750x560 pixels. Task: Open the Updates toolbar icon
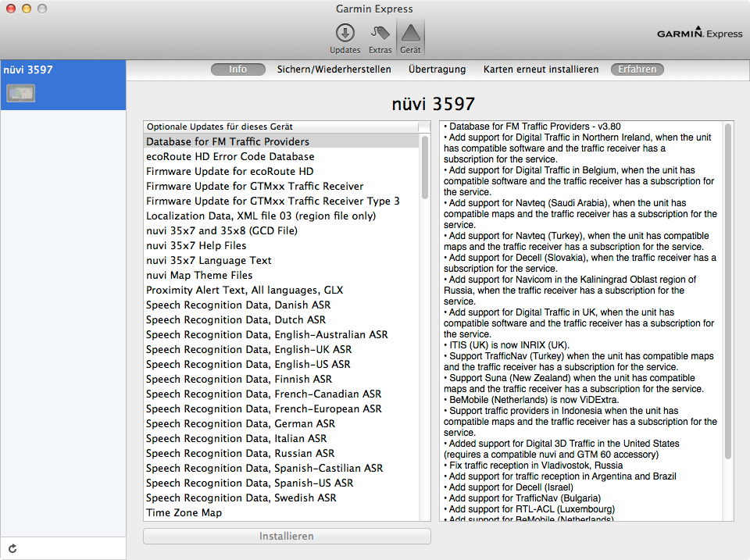point(345,34)
